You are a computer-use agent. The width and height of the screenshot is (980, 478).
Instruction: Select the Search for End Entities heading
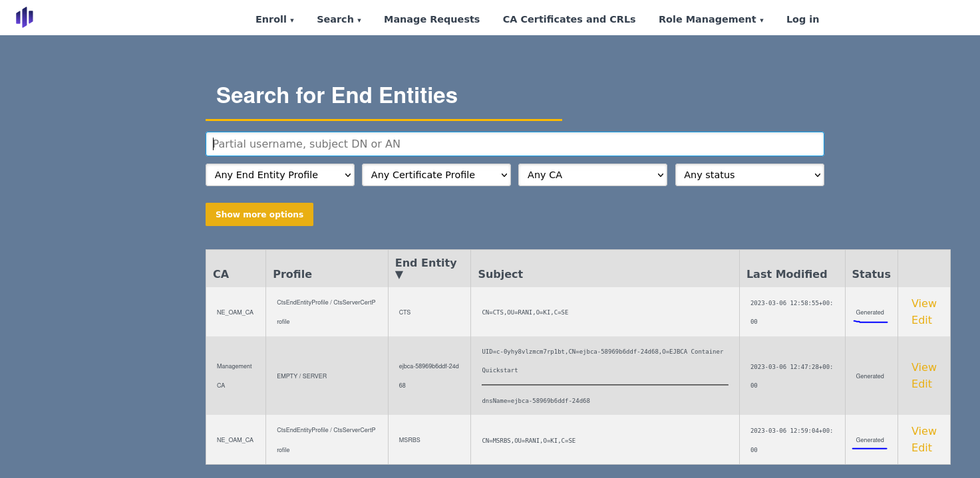click(x=337, y=96)
